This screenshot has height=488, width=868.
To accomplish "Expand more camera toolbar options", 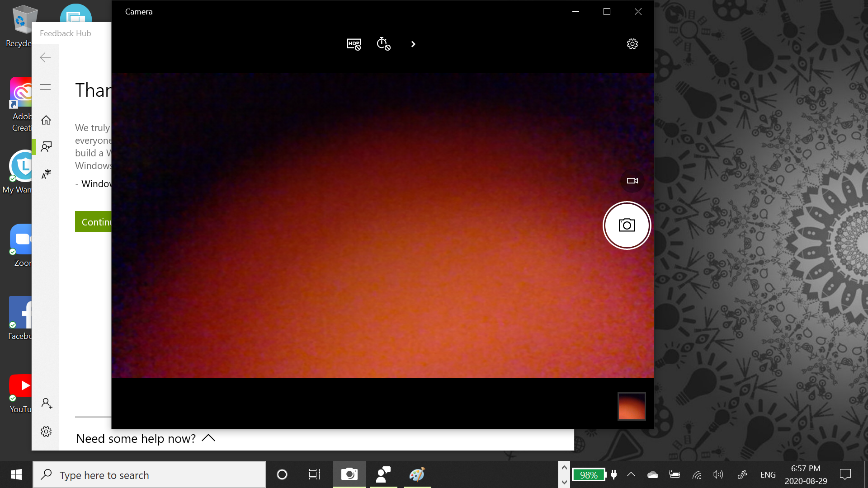I will pyautogui.click(x=413, y=43).
